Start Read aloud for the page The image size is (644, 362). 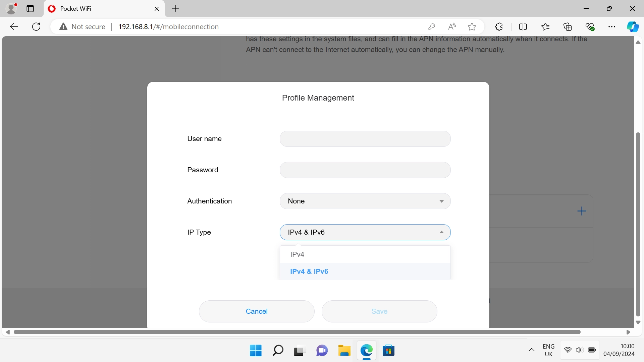point(452,27)
